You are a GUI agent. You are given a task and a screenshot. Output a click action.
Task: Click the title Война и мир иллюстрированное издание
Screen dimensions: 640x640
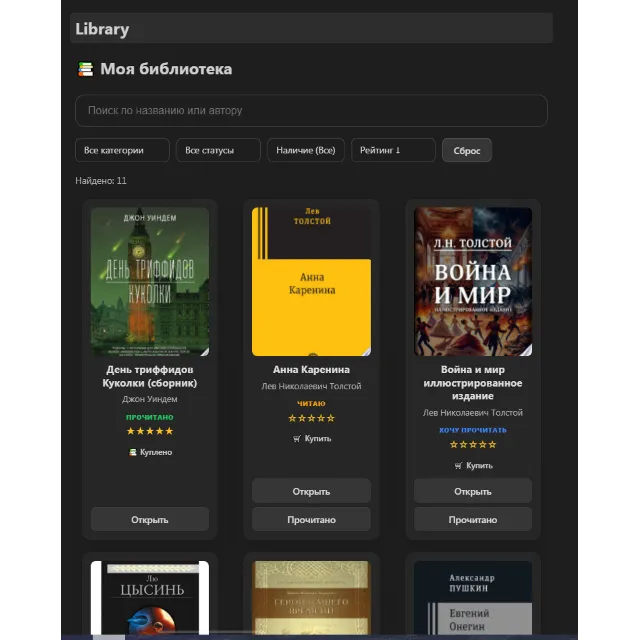tap(473, 383)
